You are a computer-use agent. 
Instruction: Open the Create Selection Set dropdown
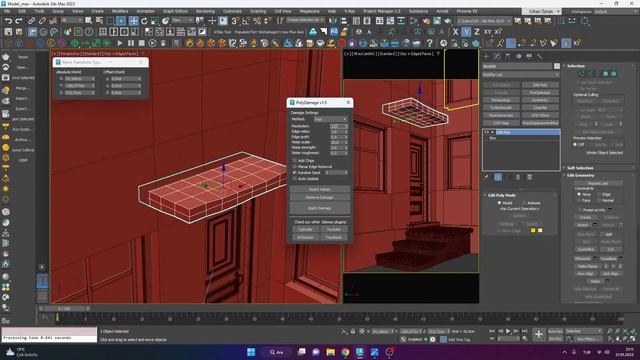[x=305, y=20]
